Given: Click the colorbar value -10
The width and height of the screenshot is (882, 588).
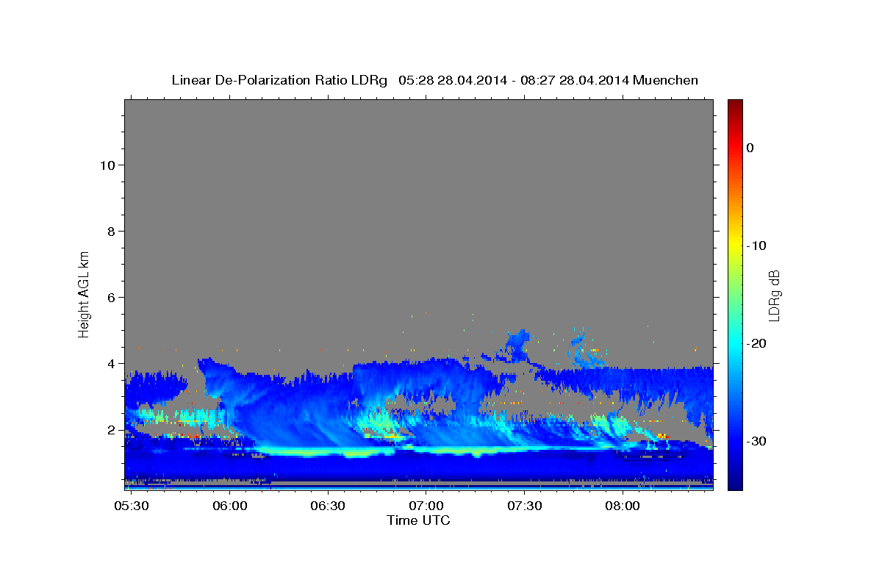Looking at the screenshot, I should pos(756,245).
